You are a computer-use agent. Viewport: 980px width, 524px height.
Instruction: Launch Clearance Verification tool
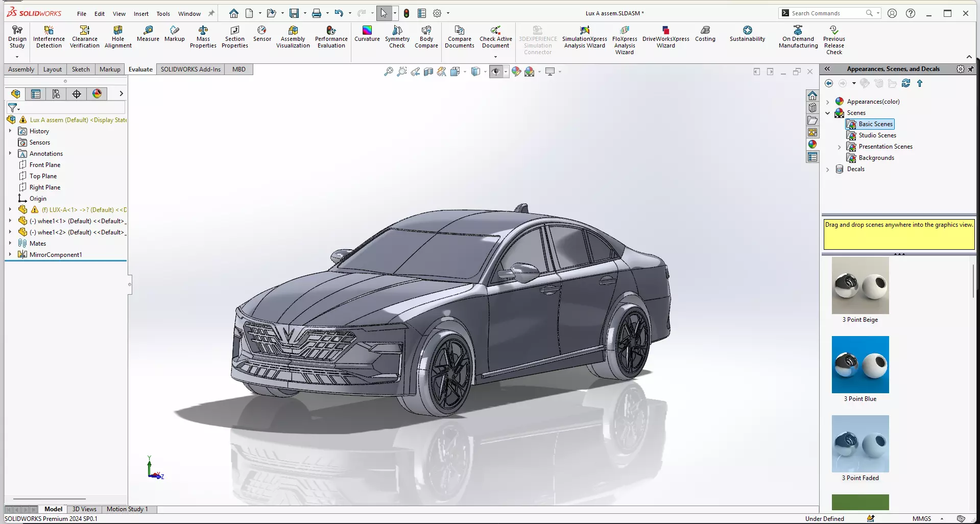pos(85,37)
